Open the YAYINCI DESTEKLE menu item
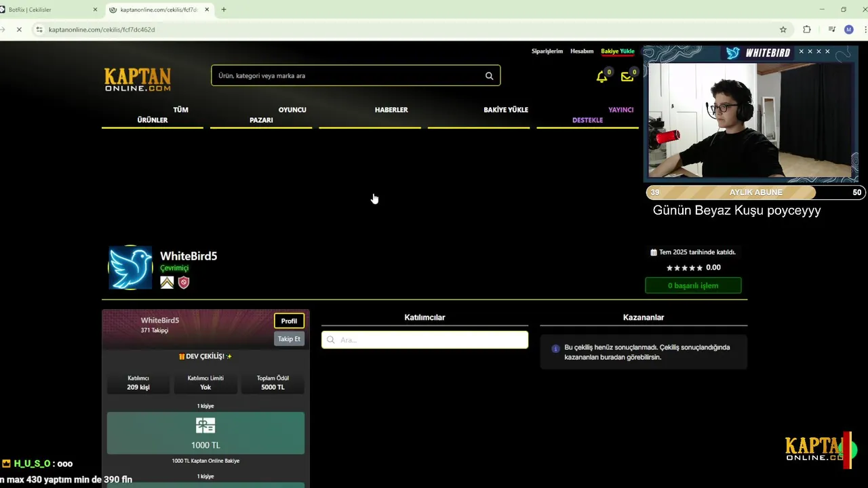The width and height of the screenshot is (868, 488). pyautogui.click(x=587, y=115)
